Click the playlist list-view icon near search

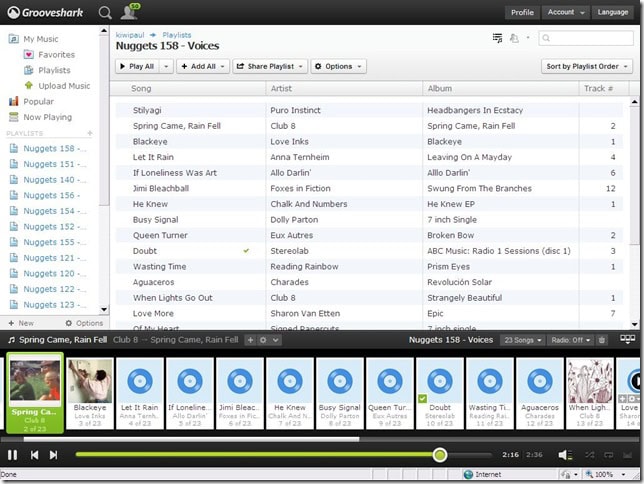pos(497,38)
